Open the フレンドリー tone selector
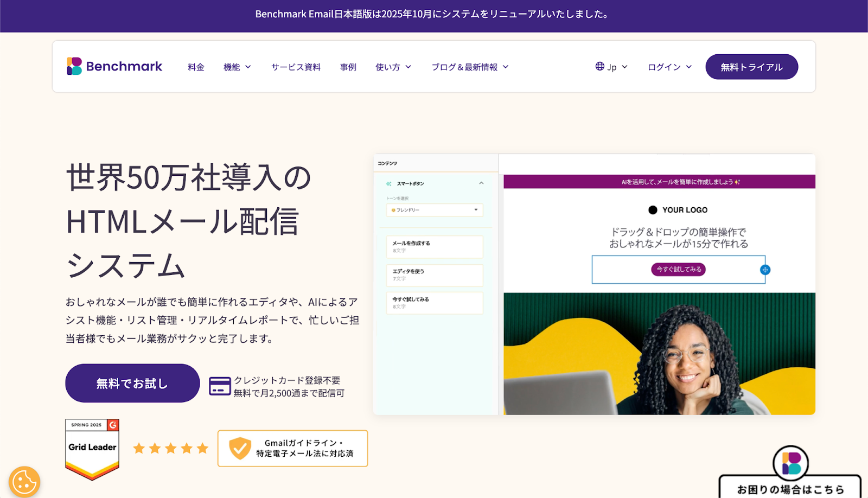 click(x=434, y=210)
